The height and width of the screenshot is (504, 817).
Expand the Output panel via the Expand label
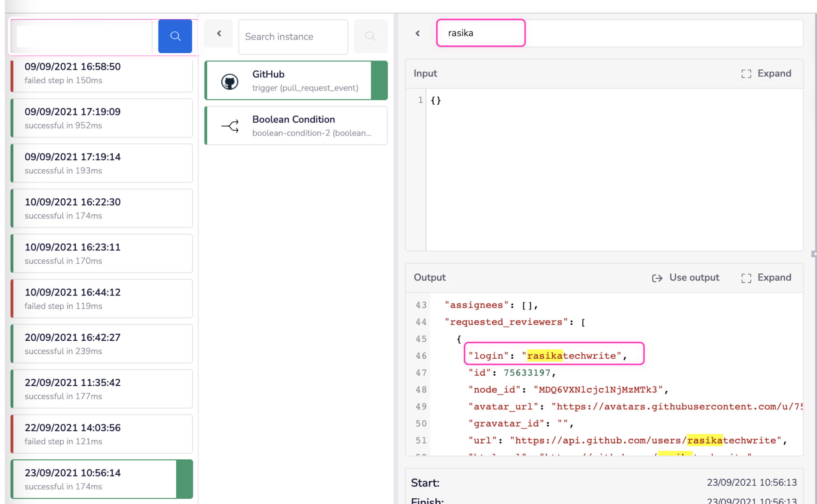[x=774, y=278]
